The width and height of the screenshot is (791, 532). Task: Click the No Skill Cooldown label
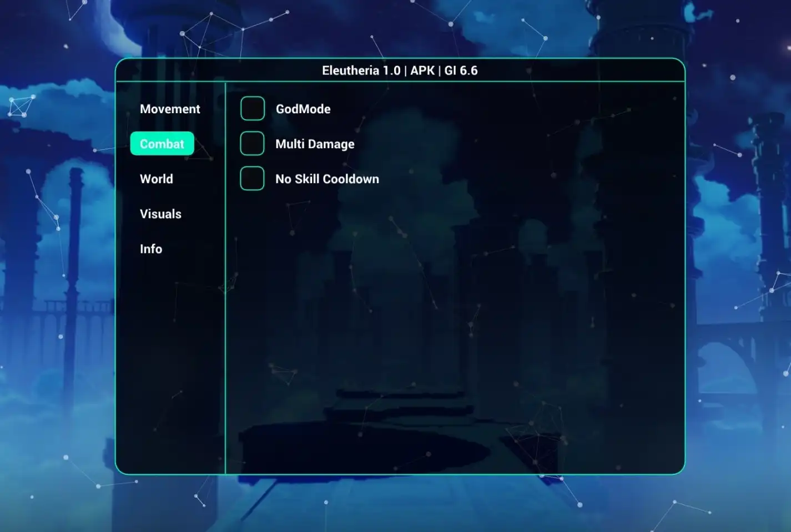point(327,179)
